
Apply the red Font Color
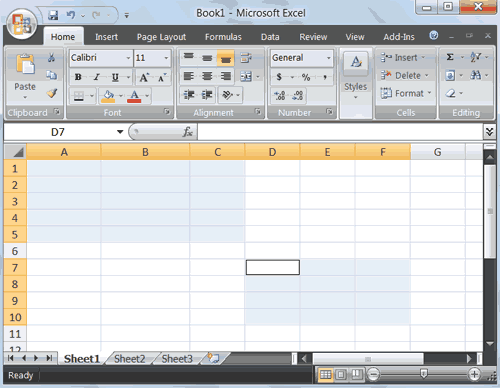134,96
